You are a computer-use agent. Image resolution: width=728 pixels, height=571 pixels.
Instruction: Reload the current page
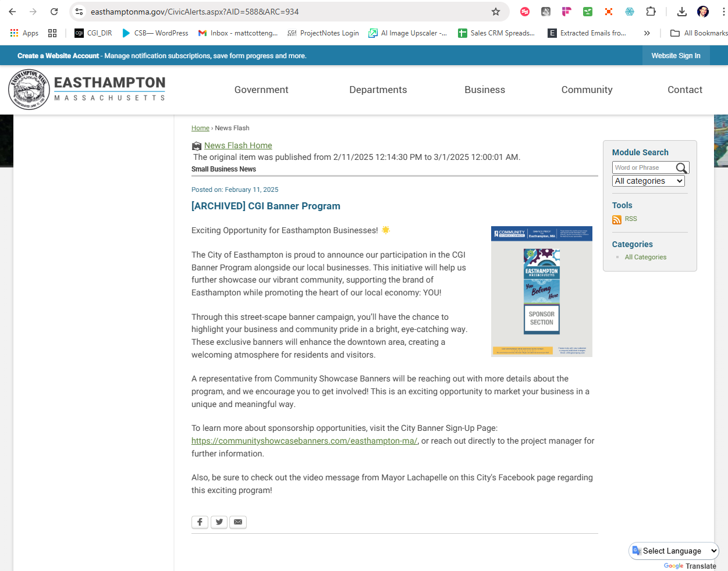tap(54, 12)
